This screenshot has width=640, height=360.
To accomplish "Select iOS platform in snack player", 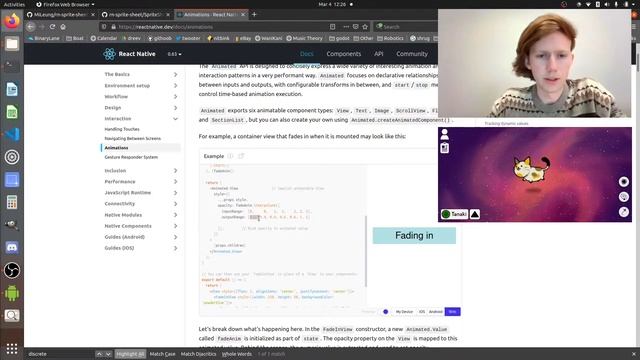I will tap(422, 312).
